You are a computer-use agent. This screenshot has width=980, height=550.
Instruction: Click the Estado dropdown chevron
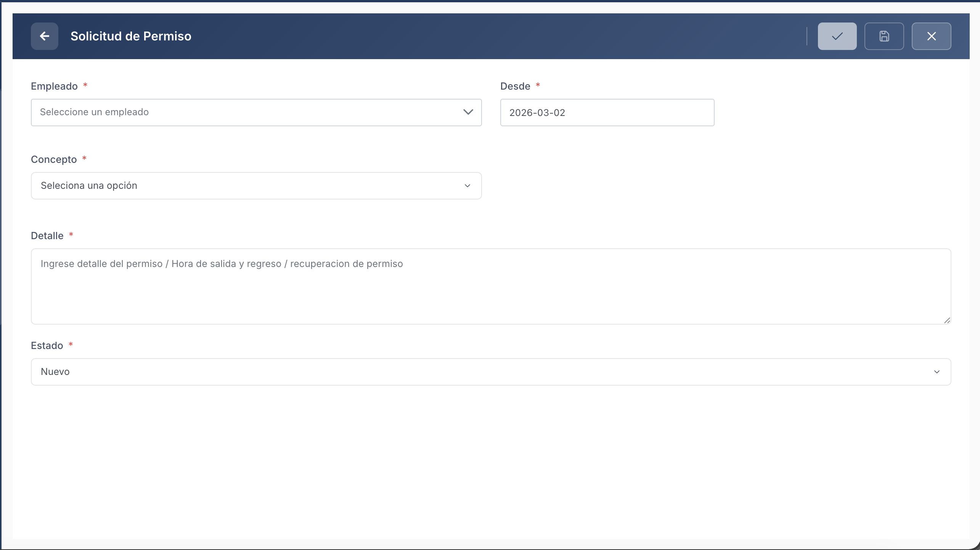(x=937, y=371)
